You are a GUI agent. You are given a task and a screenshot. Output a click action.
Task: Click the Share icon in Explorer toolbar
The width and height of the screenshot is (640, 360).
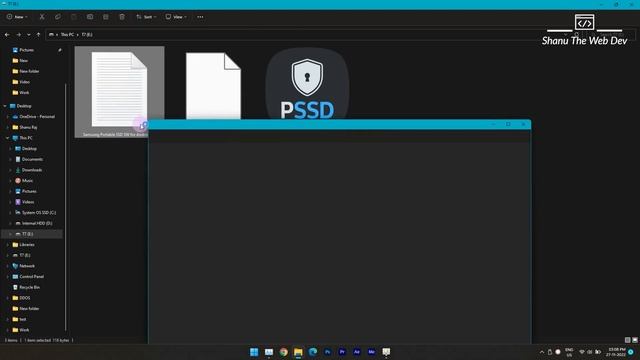[x=106, y=17]
